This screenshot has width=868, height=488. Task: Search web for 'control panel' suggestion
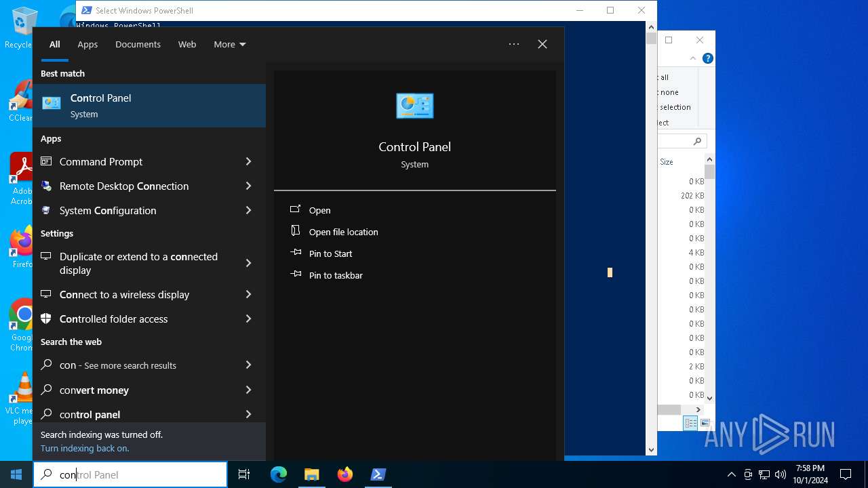point(90,414)
